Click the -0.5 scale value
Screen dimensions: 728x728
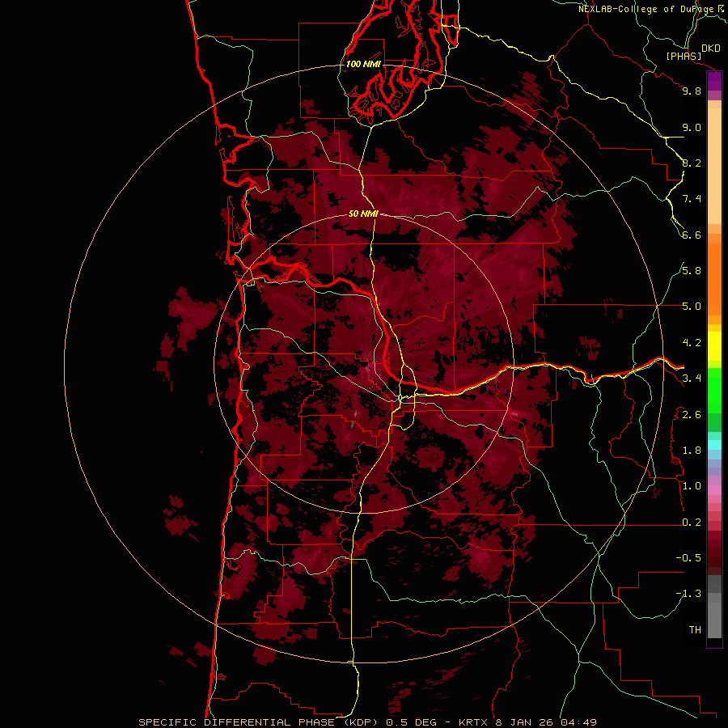[x=688, y=558]
